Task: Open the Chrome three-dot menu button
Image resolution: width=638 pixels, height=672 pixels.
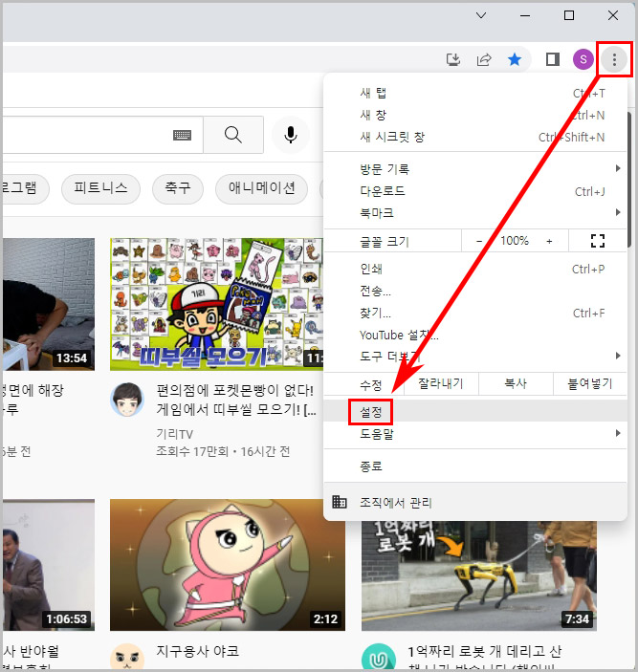Action: point(614,59)
